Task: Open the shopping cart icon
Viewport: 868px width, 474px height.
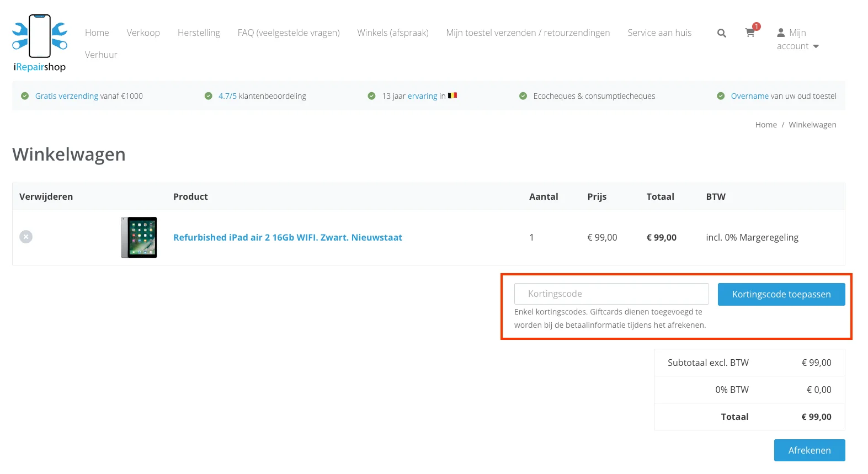Action: pos(750,33)
